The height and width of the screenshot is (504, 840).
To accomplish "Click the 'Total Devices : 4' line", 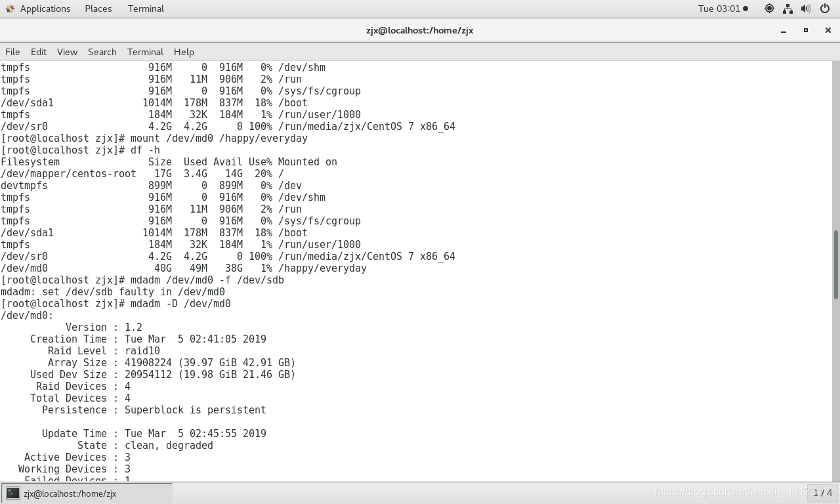I will click(80, 398).
